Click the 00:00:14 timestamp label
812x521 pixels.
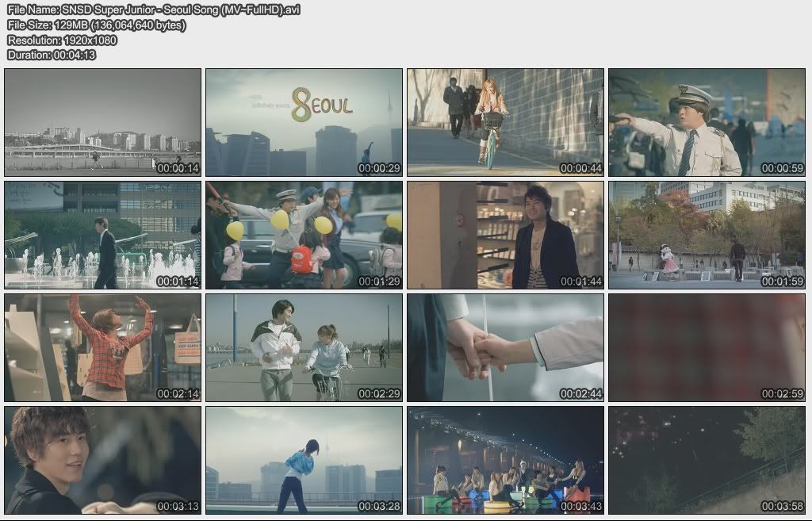178,168
